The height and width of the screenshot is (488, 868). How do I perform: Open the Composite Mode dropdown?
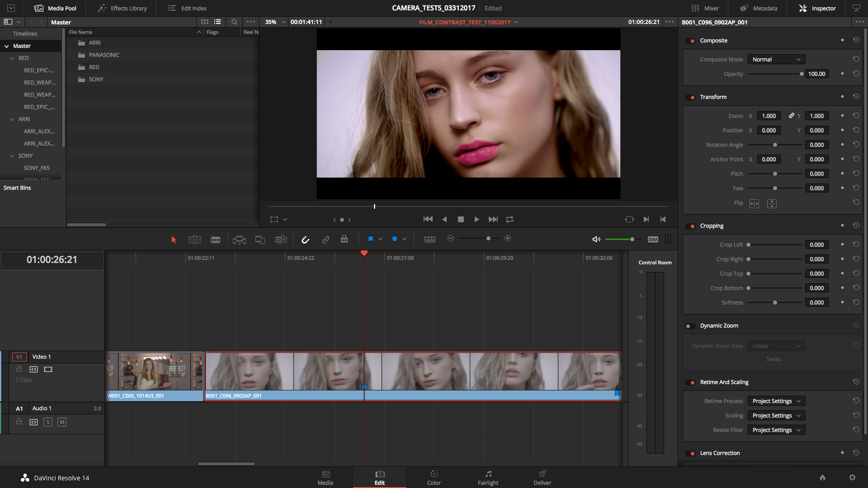tap(776, 60)
